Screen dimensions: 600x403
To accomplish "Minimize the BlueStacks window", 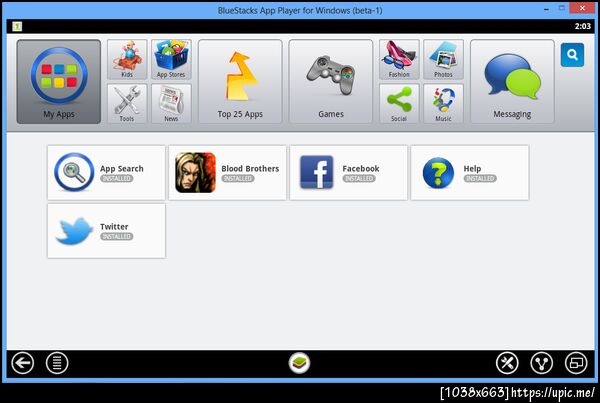I will point(546,8).
